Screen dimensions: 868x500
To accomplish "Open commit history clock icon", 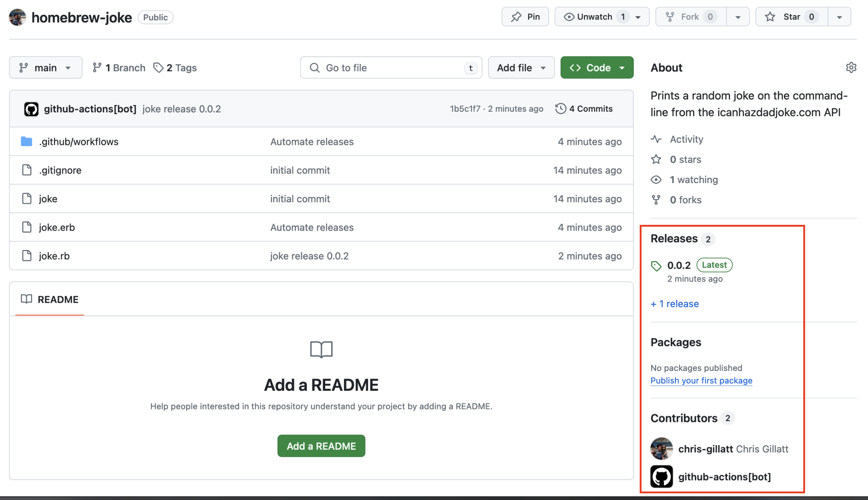I will (x=561, y=109).
